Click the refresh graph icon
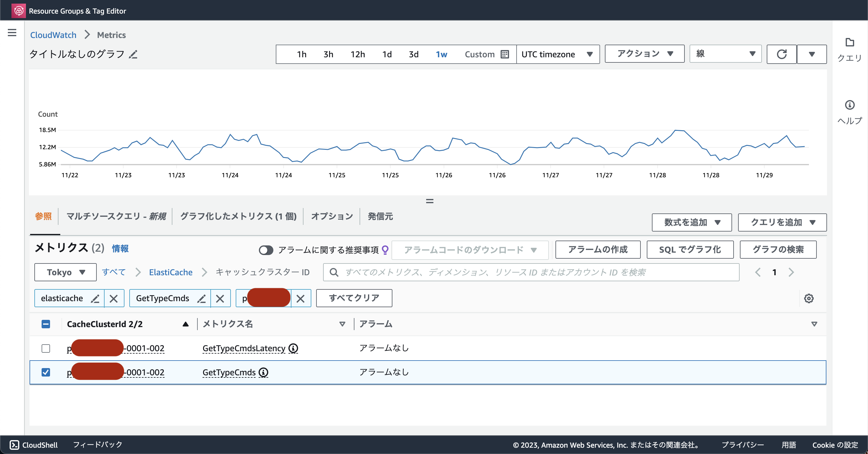Screen dimensions: 868x454 coord(782,54)
